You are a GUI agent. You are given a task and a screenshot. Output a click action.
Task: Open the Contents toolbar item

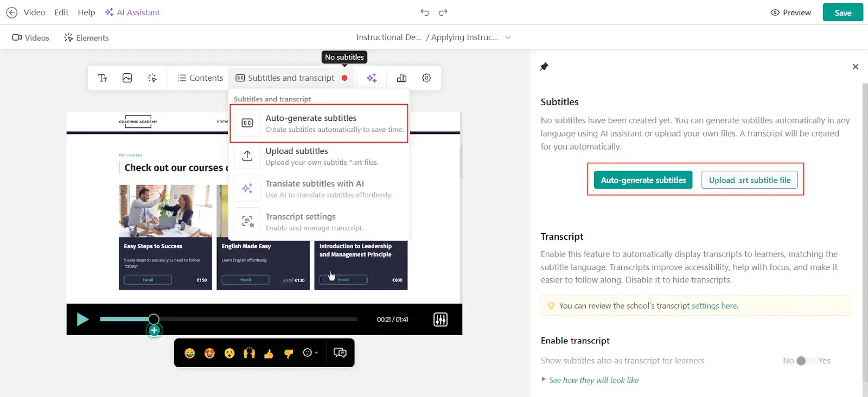(x=200, y=78)
